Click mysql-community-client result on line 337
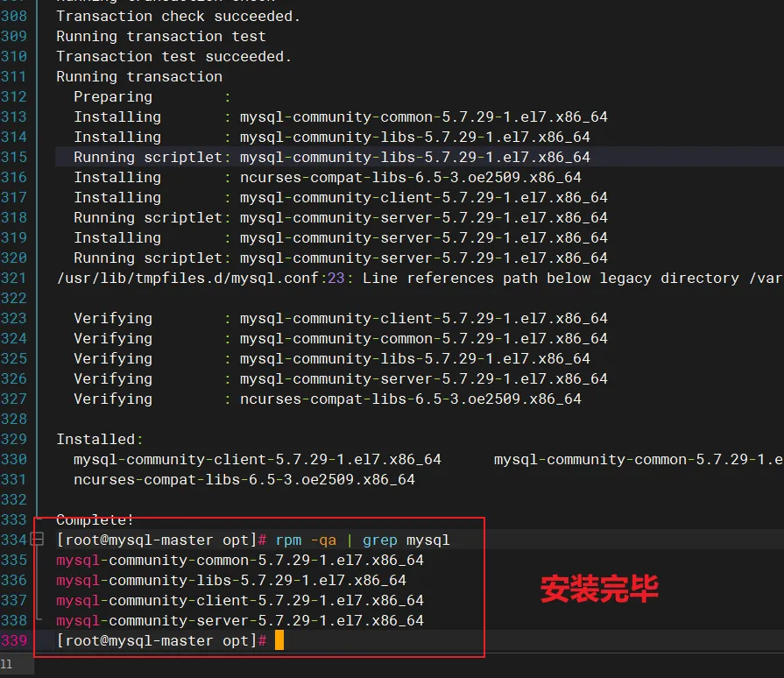Image resolution: width=784 pixels, height=678 pixels. pyautogui.click(x=240, y=600)
